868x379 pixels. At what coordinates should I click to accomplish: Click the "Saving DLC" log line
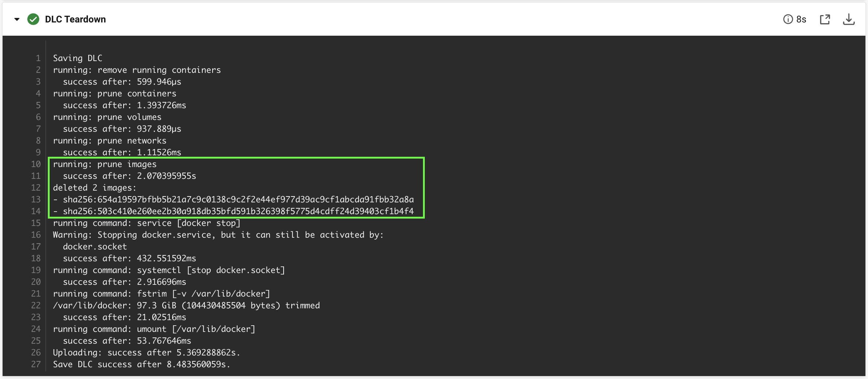click(78, 58)
